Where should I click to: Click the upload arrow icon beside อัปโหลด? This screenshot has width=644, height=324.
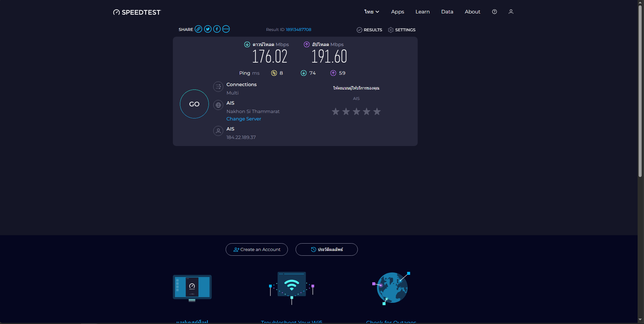point(307,44)
